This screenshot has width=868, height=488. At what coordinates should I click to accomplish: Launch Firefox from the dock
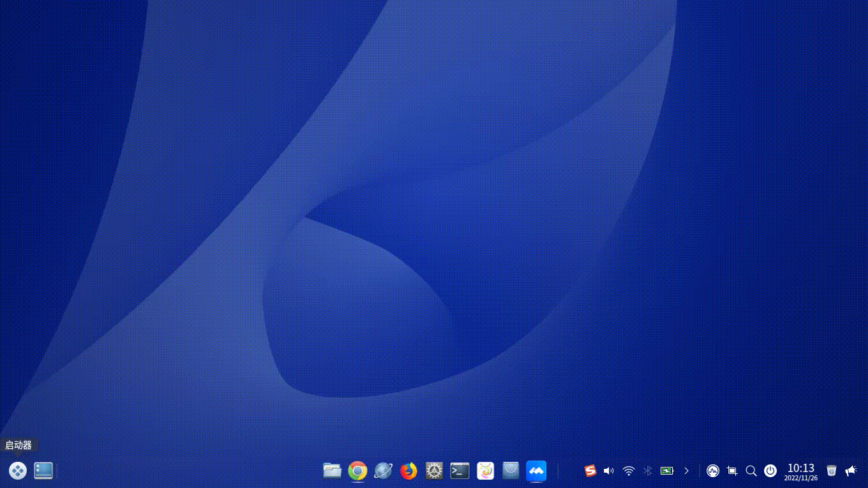408,471
